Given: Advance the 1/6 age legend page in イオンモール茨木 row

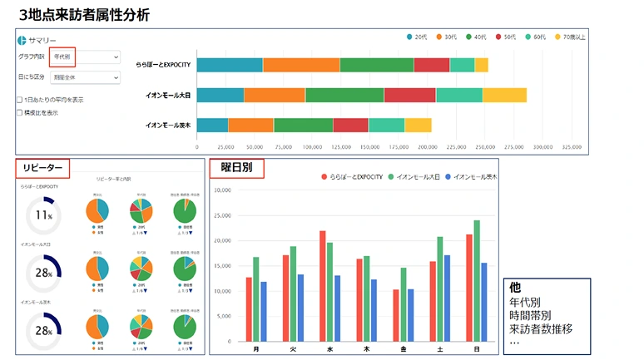Looking at the screenshot, I should coord(146,348).
